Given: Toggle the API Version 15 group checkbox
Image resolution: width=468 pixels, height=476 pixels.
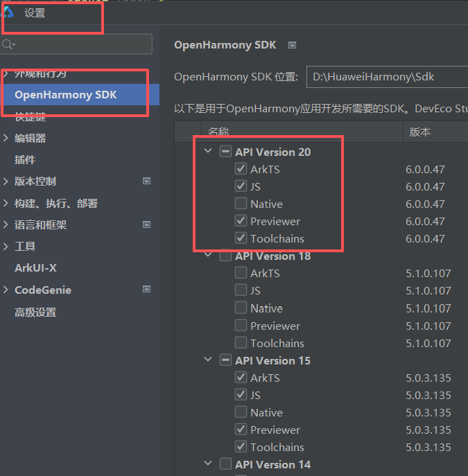Looking at the screenshot, I should pyautogui.click(x=225, y=360).
